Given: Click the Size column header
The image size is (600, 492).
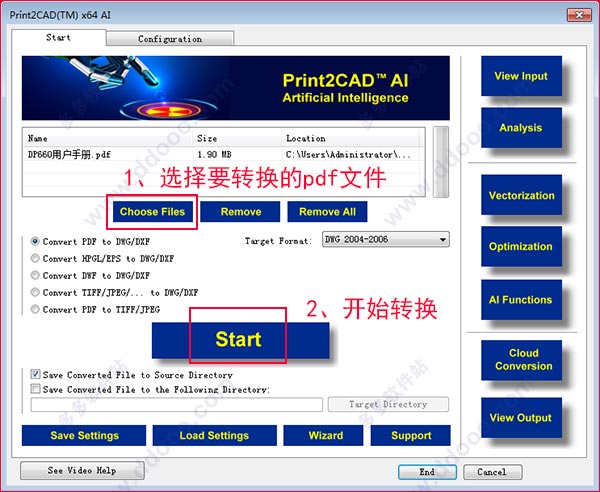Looking at the screenshot, I should (x=237, y=138).
